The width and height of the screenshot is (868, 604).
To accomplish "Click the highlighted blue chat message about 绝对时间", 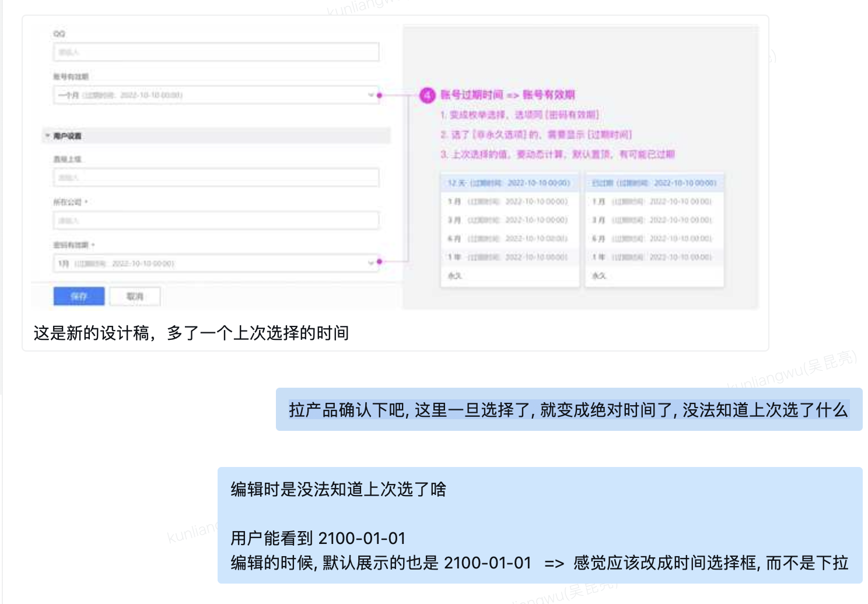I will pos(568,412).
